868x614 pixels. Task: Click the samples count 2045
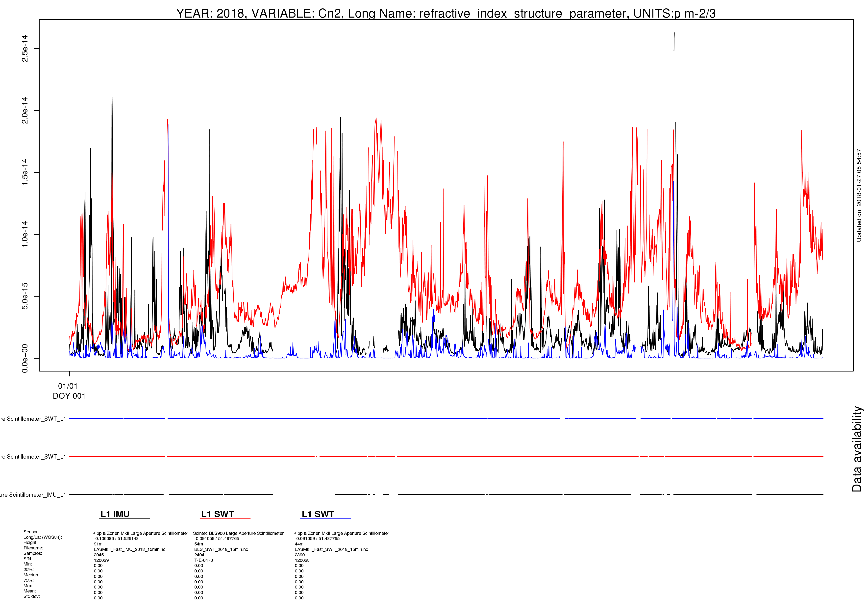pos(99,555)
